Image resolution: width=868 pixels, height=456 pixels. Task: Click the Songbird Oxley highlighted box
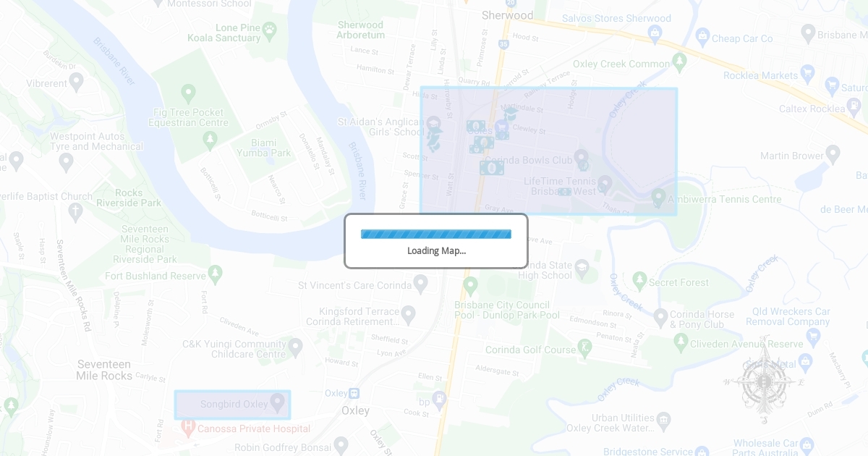[x=232, y=405]
